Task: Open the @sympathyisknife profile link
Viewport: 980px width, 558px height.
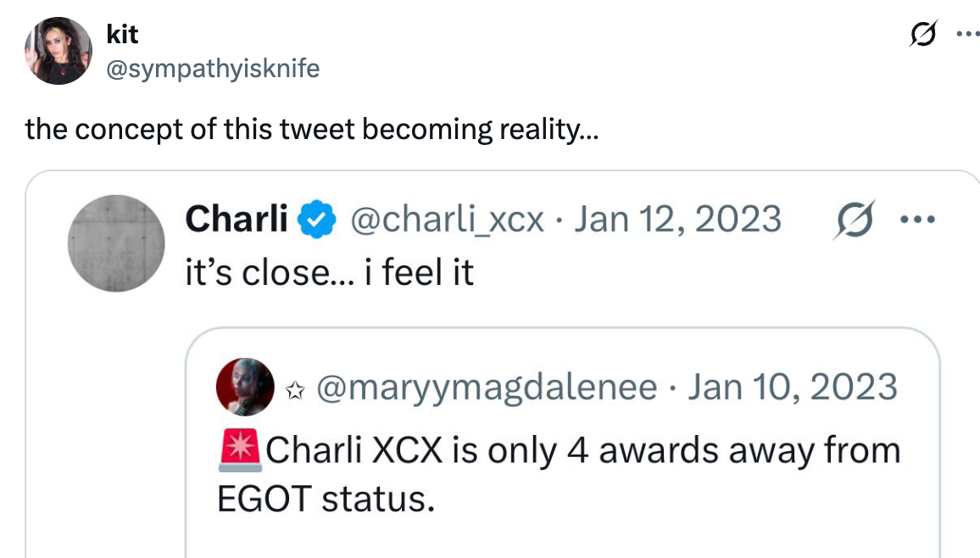Action: (213, 70)
